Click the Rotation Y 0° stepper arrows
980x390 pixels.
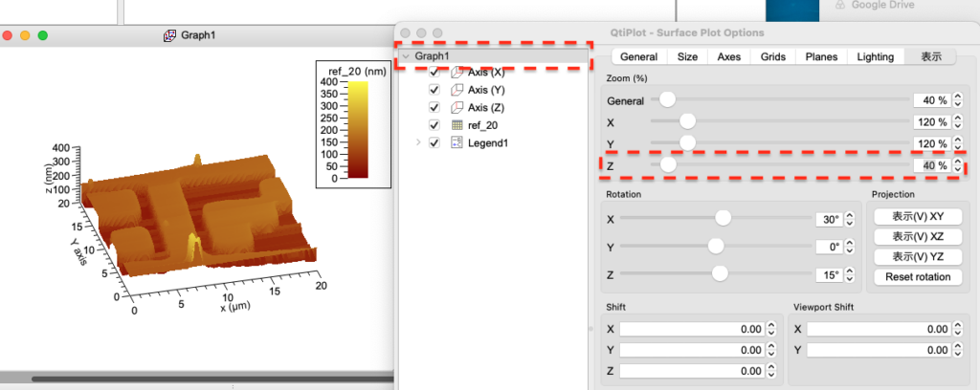850,248
